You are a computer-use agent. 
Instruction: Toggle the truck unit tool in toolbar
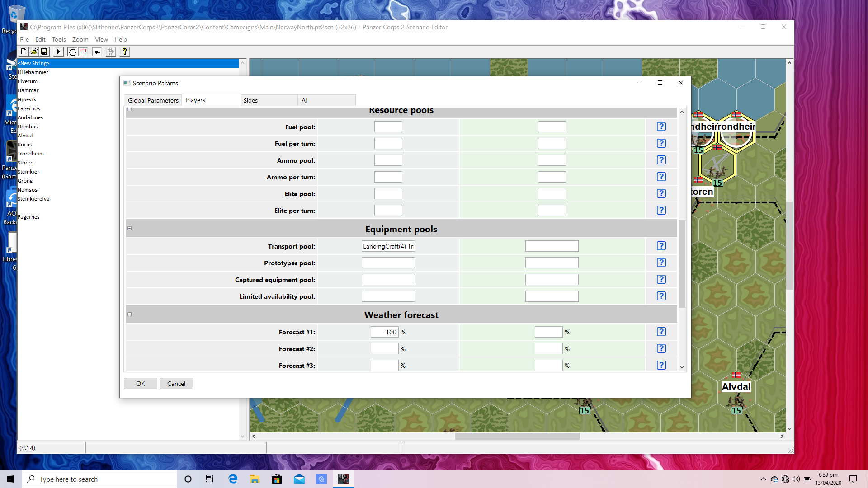tap(97, 52)
